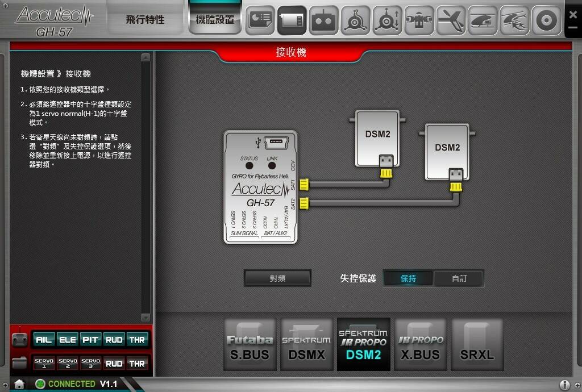
Task: Click the green connection status light
Action: 40,384
